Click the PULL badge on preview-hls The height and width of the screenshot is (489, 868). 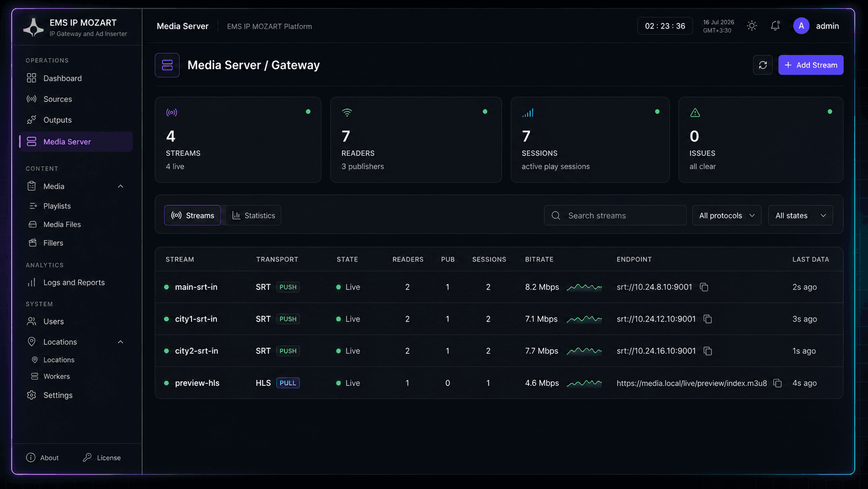pyautogui.click(x=288, y=383)
